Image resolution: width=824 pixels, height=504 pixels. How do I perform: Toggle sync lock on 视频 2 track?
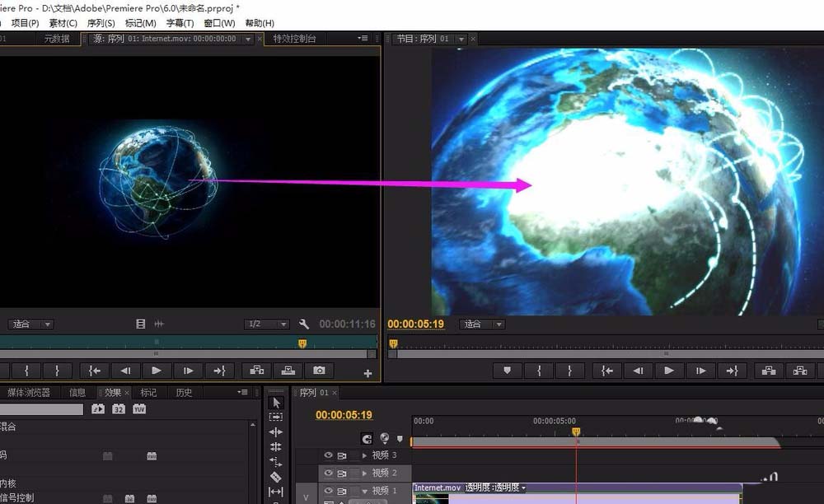point(342,474)
